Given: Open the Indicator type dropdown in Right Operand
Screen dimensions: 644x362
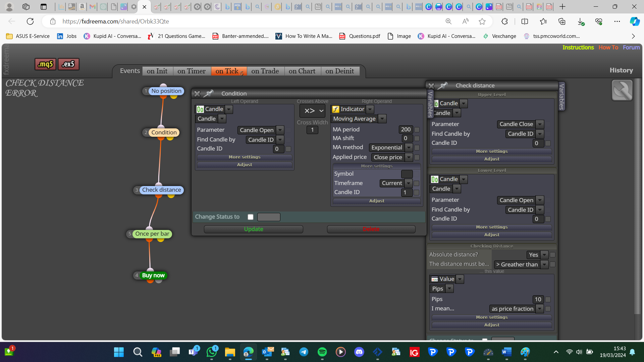Looking at the screenshot, I should click(370, 109).
